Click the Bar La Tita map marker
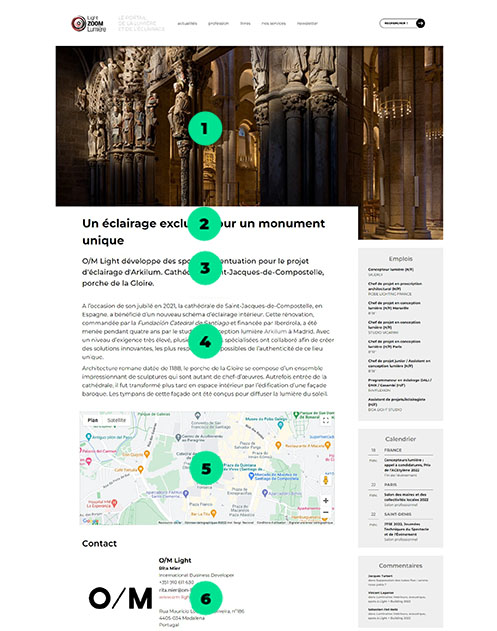The width and height of the screenshot is (497, 631). click(214, 513)
